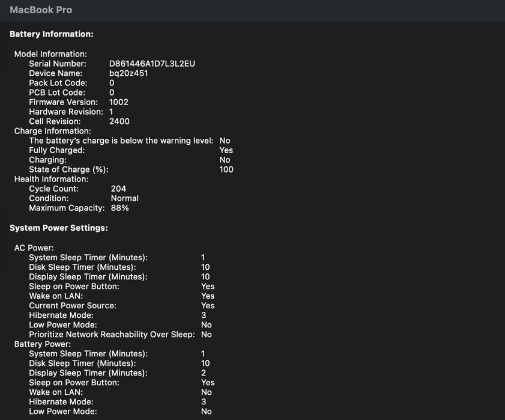Select the Charge Information label

[52, 131]
